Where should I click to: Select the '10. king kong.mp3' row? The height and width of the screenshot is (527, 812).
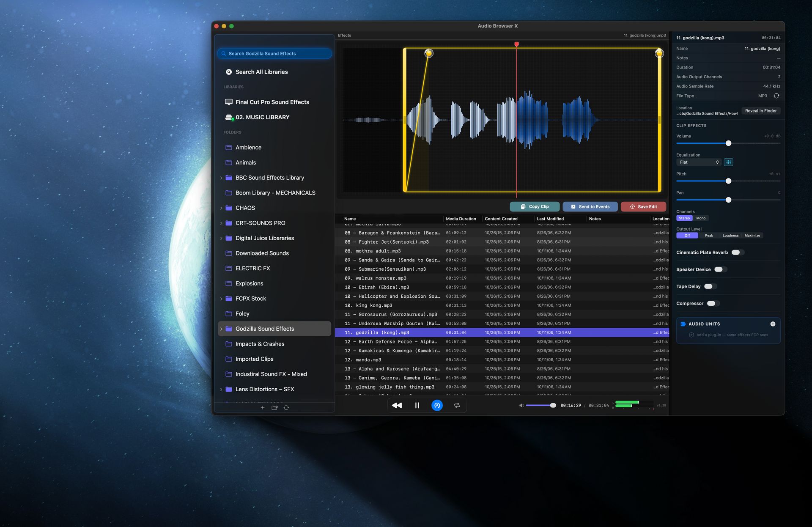point(502,305)
